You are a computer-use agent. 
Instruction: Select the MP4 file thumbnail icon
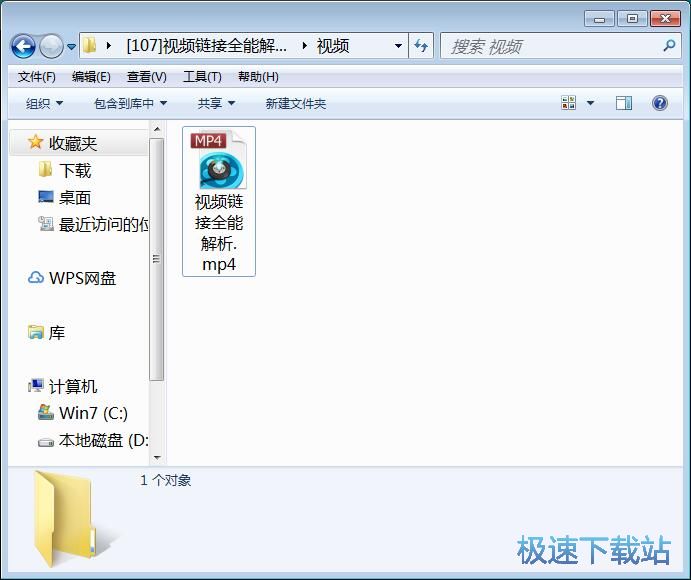(x=219, y=159)
